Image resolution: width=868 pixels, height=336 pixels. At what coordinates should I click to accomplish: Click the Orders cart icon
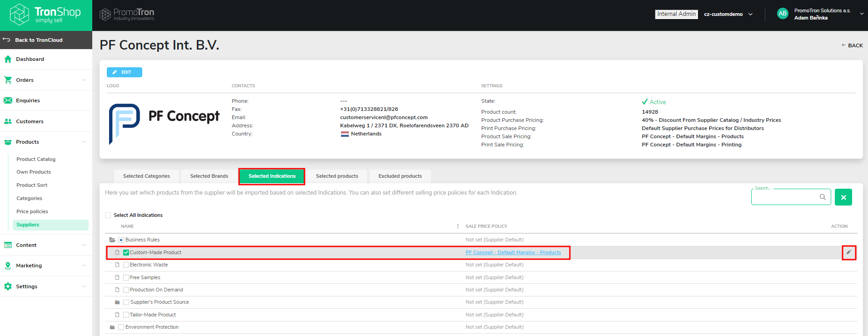pyautogui.click(x=8, y=80)
